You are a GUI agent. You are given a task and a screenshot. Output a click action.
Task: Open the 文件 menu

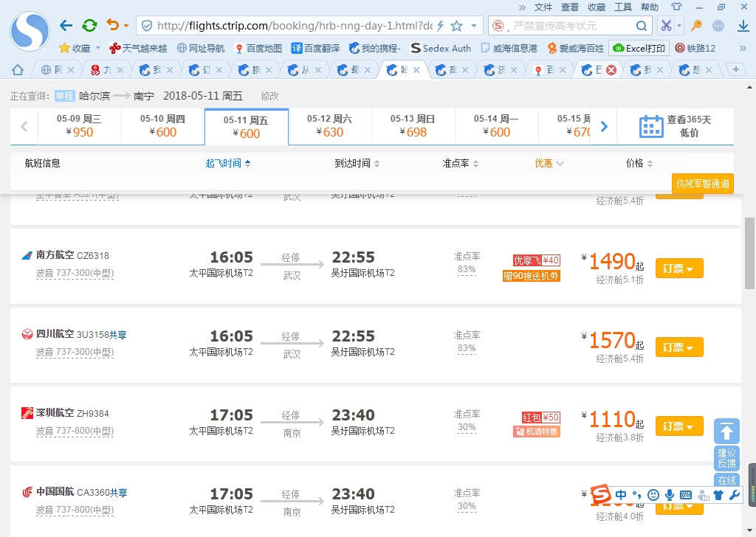pyautogui.click(x=543, y=7)
